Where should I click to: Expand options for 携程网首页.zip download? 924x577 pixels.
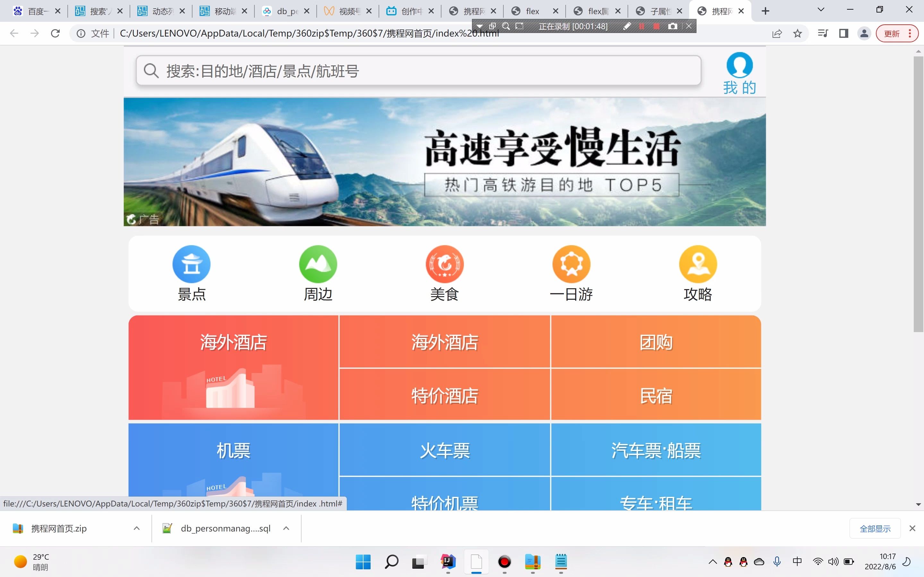pos(136,528)
